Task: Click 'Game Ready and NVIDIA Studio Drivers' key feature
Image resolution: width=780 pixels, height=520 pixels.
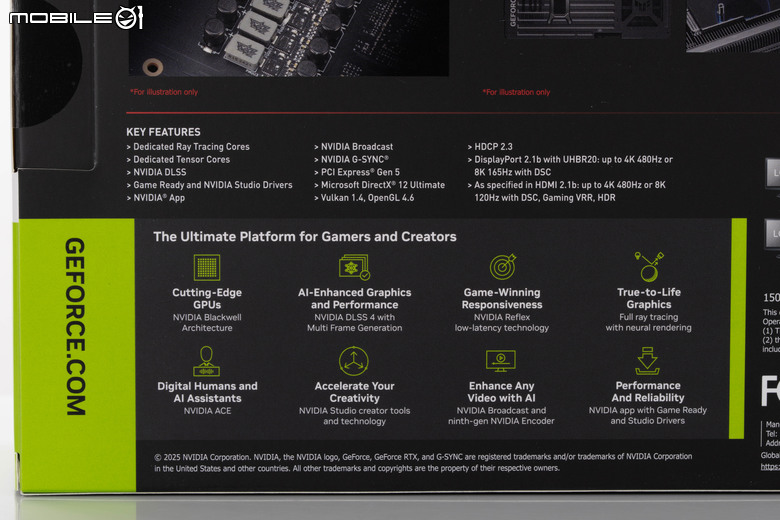Action: pos(209,185)
